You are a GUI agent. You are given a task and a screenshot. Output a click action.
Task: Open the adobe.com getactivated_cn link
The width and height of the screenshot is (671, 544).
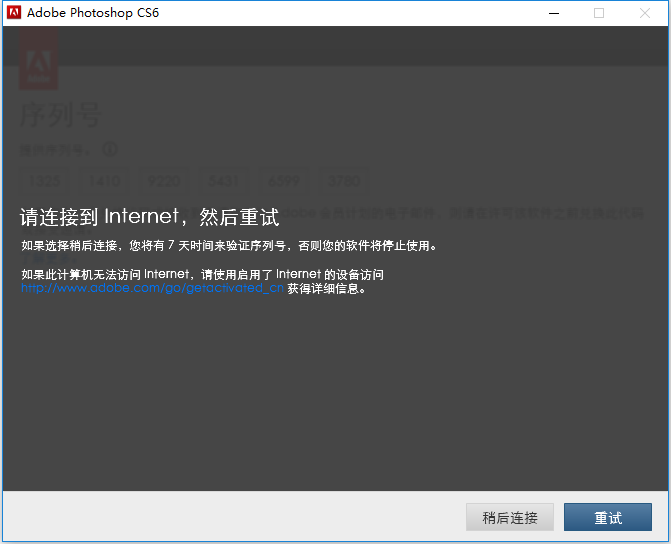[152, 288]
